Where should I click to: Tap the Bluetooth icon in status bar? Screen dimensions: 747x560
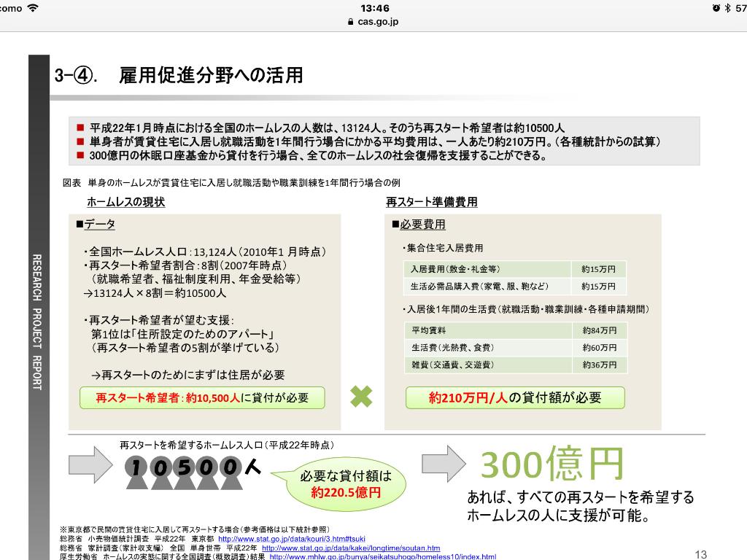pyautogui.click(x=727, y=8)
